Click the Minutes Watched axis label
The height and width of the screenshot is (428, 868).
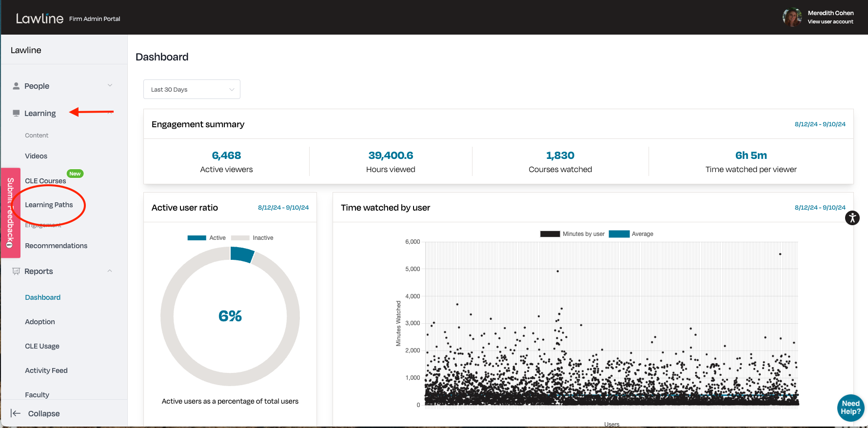point(398,324)
